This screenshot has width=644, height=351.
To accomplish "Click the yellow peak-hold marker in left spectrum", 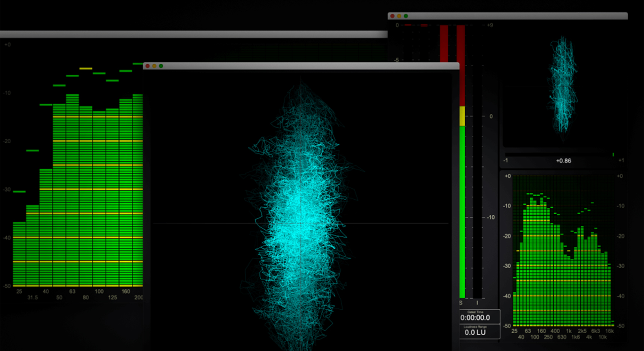I will point(86,68).
